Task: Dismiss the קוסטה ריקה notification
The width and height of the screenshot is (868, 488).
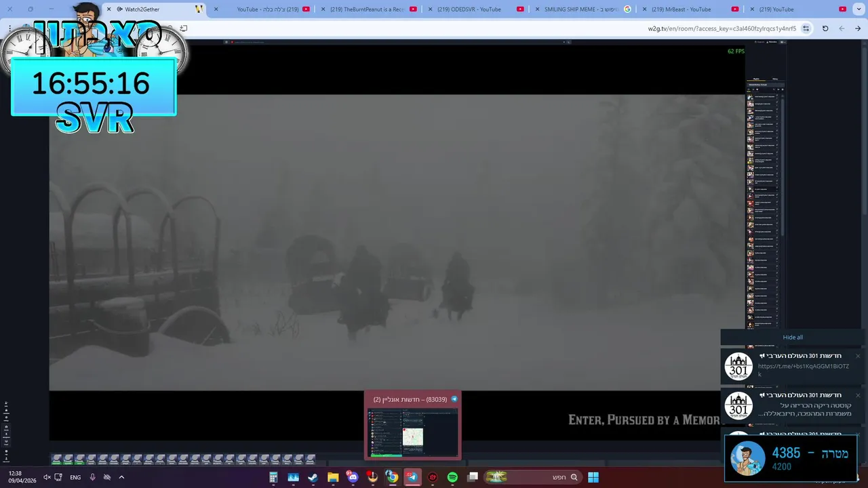Action: (858, 395)
